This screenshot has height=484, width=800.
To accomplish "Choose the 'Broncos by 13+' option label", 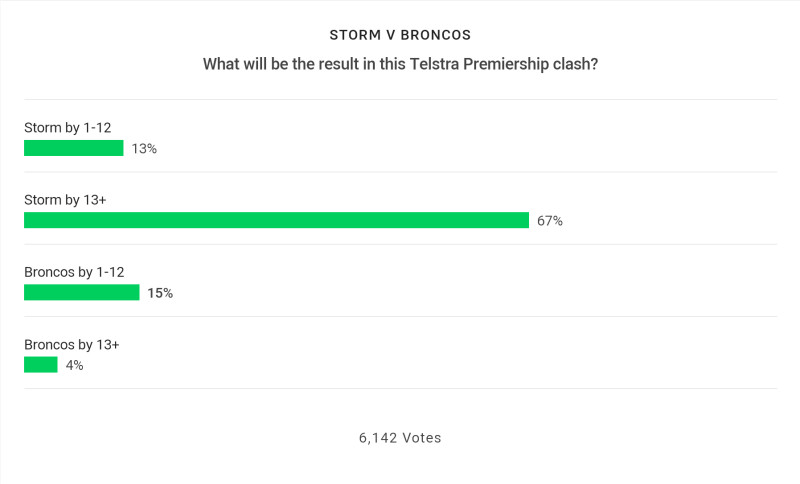I will [71, 345].
